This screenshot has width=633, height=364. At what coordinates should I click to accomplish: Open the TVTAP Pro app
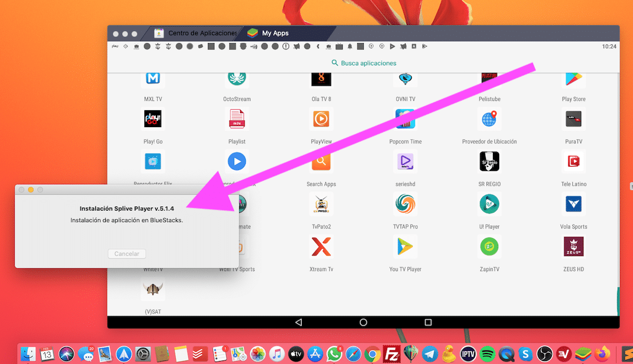405,204
